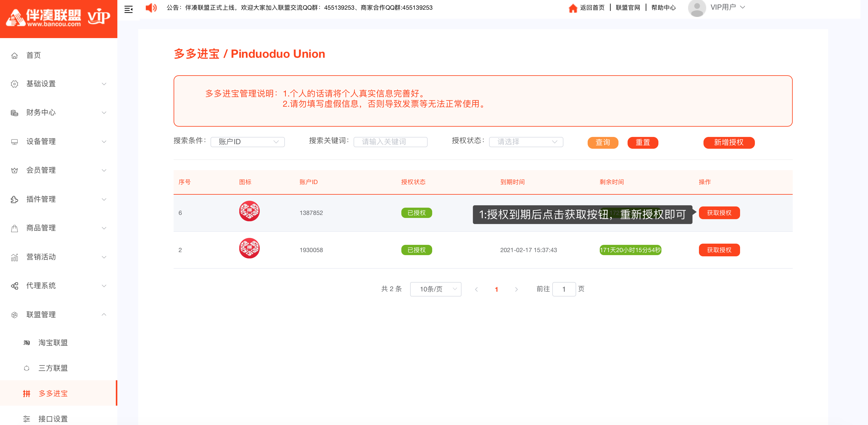This screenshot has height=425, width=868.
Task: Click the 新增授权 button
Action: (729, 142)
